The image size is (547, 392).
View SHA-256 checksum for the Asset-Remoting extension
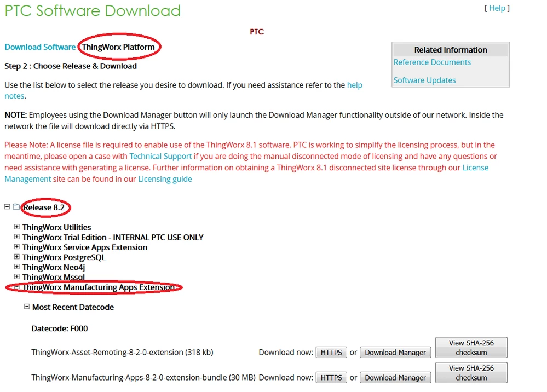click(x=471, y=347)
